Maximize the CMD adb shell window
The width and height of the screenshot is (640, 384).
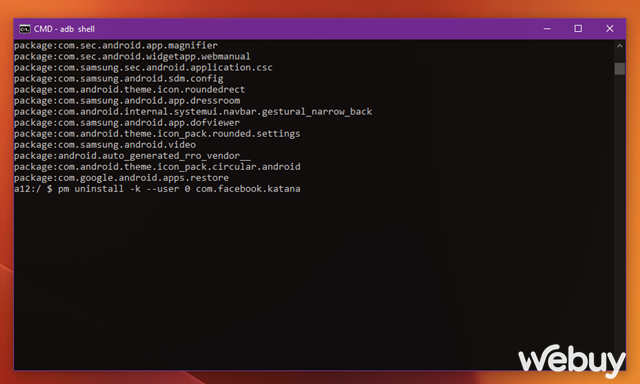coord(578,29)
